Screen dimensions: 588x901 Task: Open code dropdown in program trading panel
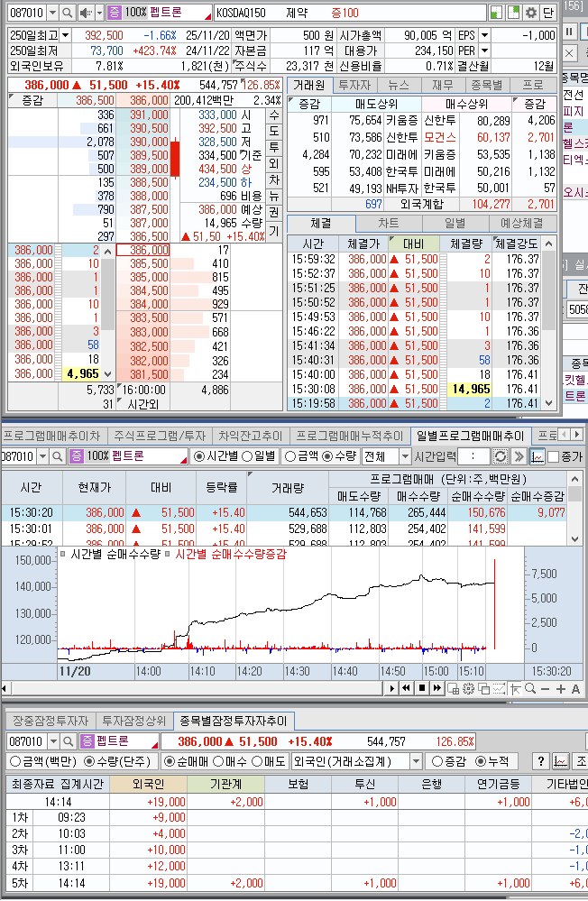point(42,456)
